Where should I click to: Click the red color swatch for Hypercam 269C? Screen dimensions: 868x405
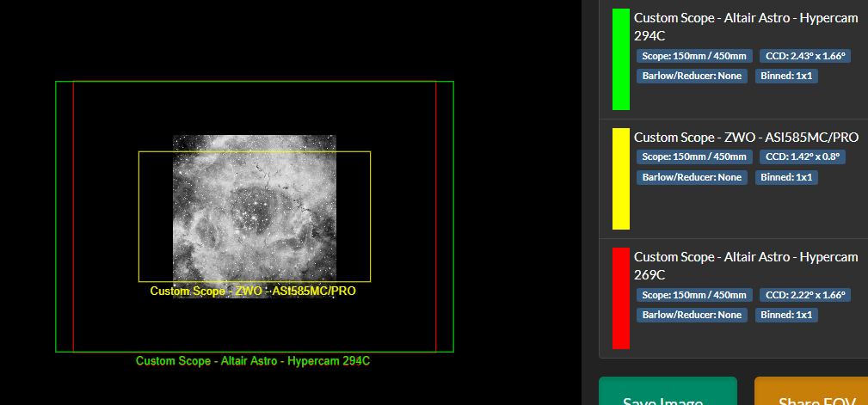click(x=620, y=298)
